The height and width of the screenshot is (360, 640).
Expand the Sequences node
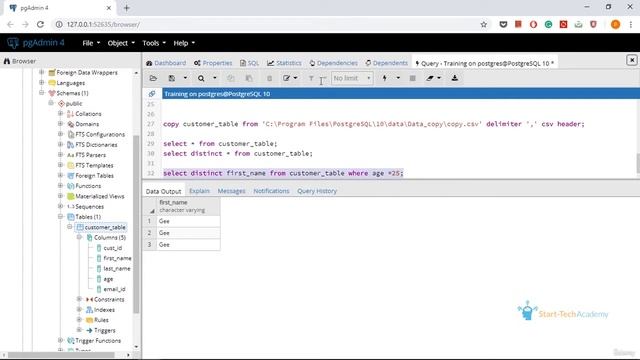point(60,206)
